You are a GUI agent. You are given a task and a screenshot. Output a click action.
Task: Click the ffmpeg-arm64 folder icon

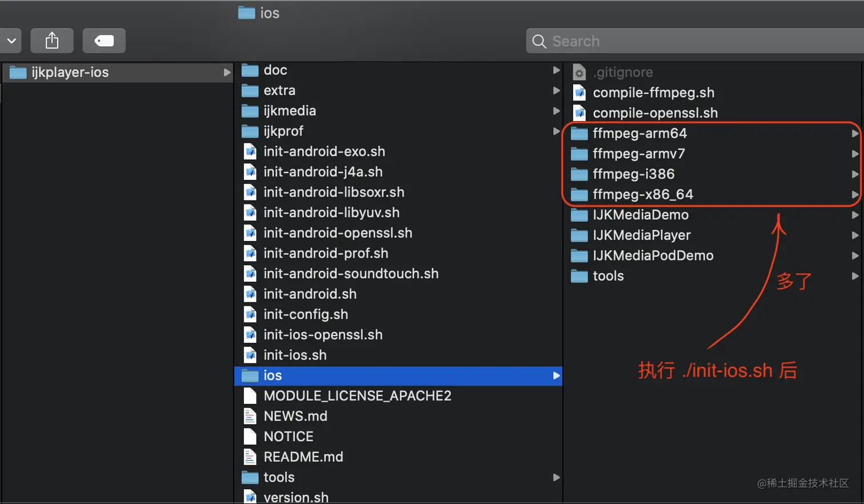coord(579,134)
